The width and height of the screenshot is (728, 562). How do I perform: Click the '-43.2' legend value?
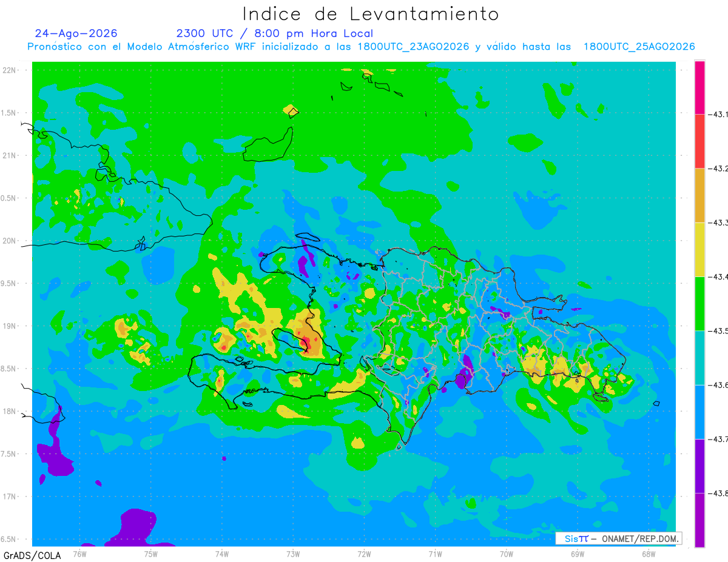click(719, 169)
